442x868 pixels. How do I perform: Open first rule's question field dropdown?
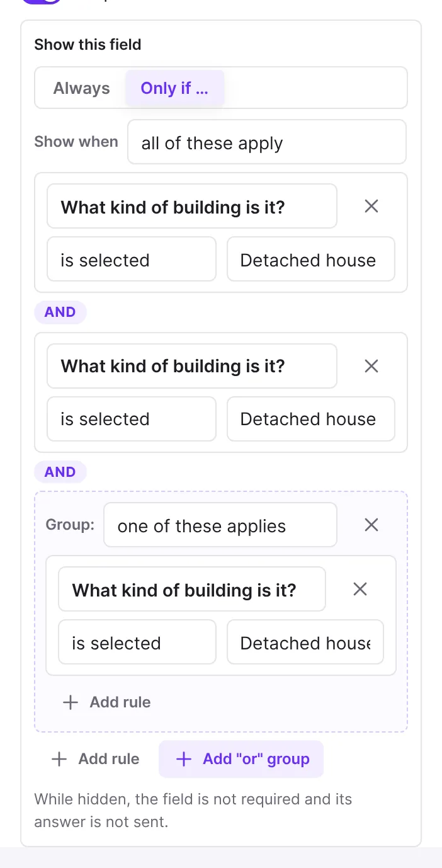click(x=192, y=206)
